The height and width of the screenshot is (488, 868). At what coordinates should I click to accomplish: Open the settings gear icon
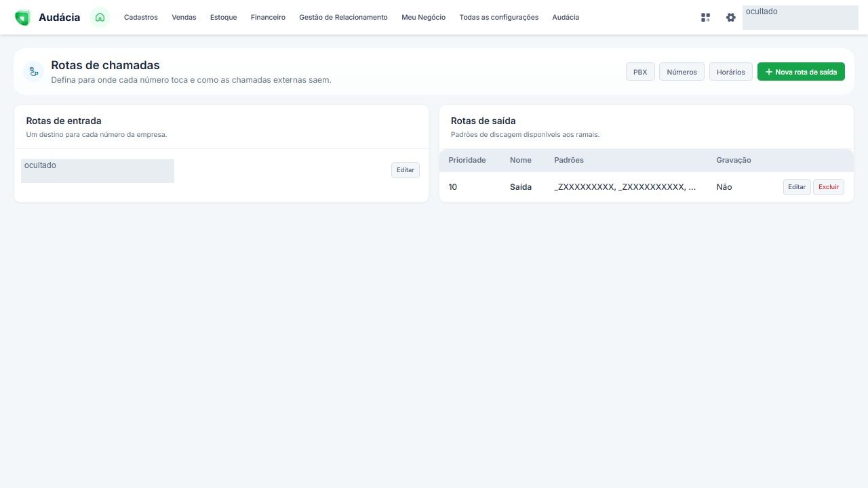(x=730, y=18)
